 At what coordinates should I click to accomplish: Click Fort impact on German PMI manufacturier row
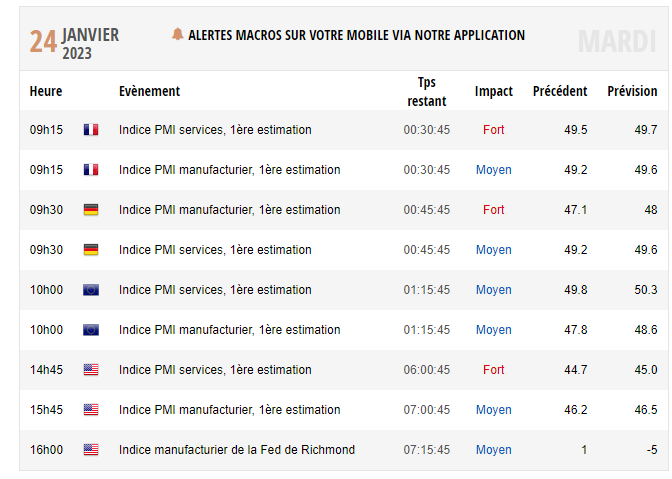493,210
